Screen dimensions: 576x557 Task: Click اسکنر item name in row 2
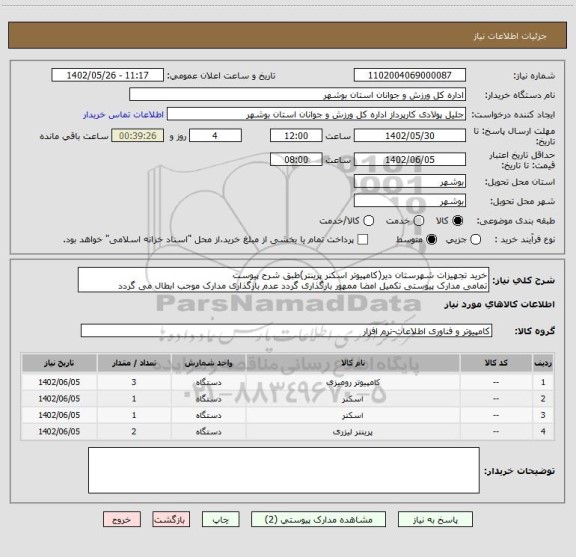pyautogui.click(x=353, y=399)
